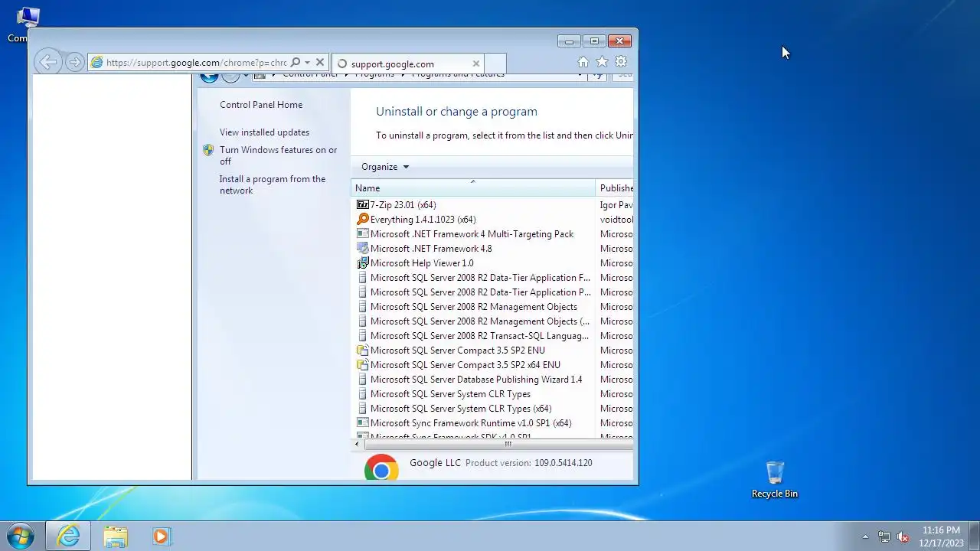Select SQL Server Database Publishing Wizard 1.4
The height and width of the screenshot is (551, 980).
(x=492, y=380)
